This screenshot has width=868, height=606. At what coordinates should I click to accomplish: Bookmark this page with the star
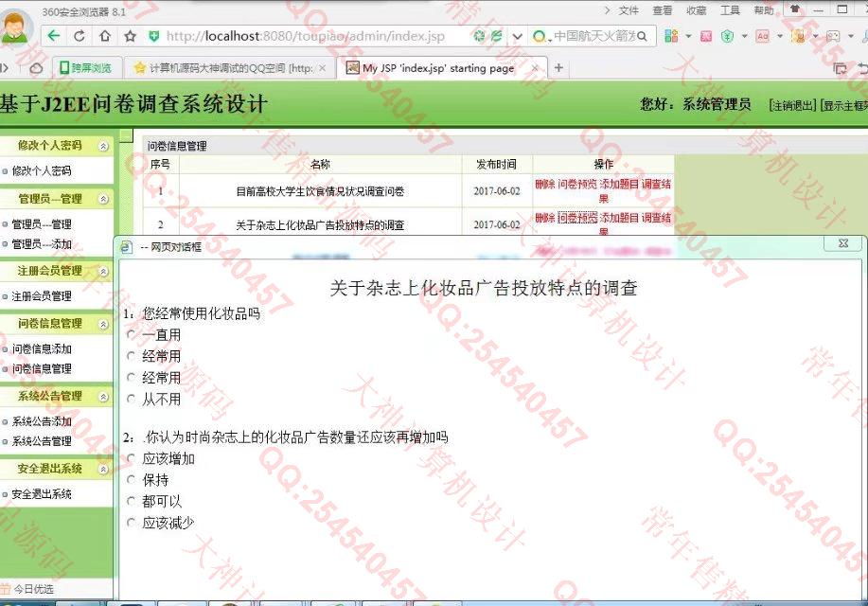[x=130, y=36]
